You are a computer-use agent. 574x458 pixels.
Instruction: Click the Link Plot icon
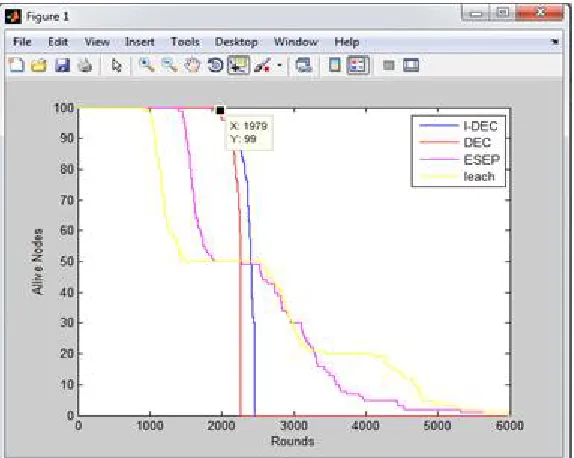coord(304,66)
